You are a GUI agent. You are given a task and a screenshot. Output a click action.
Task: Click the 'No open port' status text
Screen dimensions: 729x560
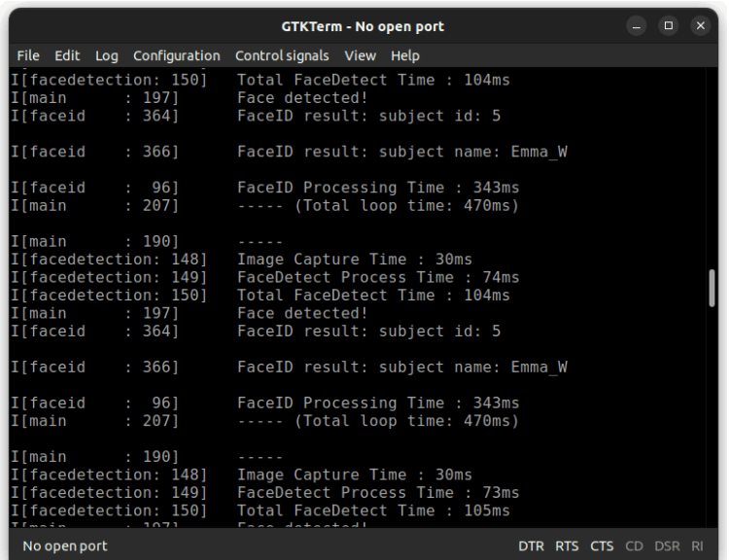point(65,546)
